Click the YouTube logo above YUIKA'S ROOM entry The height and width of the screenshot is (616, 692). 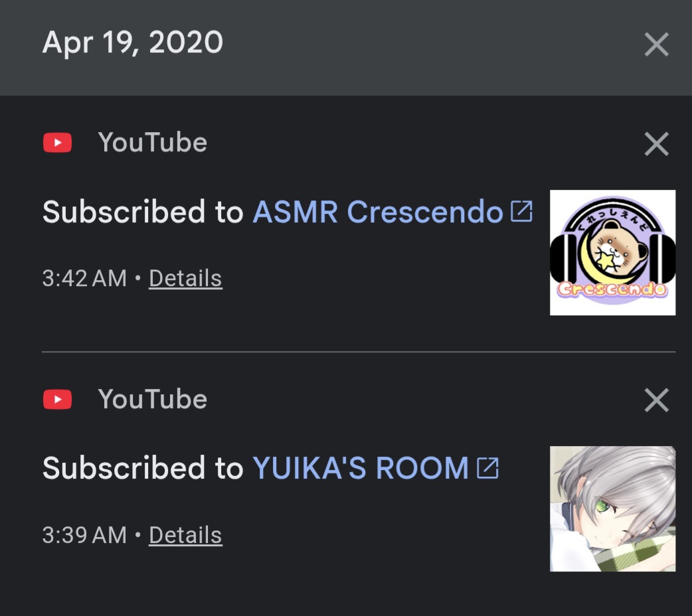57,400
